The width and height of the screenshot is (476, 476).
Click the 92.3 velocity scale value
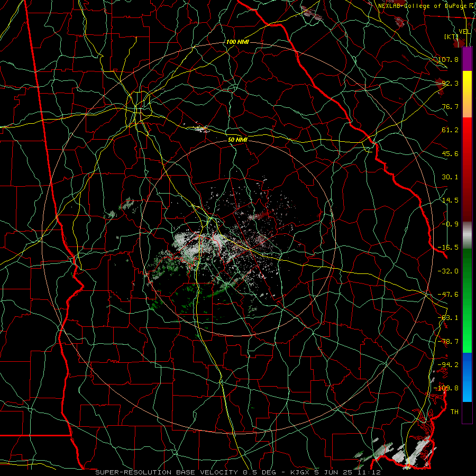[450, 83]
